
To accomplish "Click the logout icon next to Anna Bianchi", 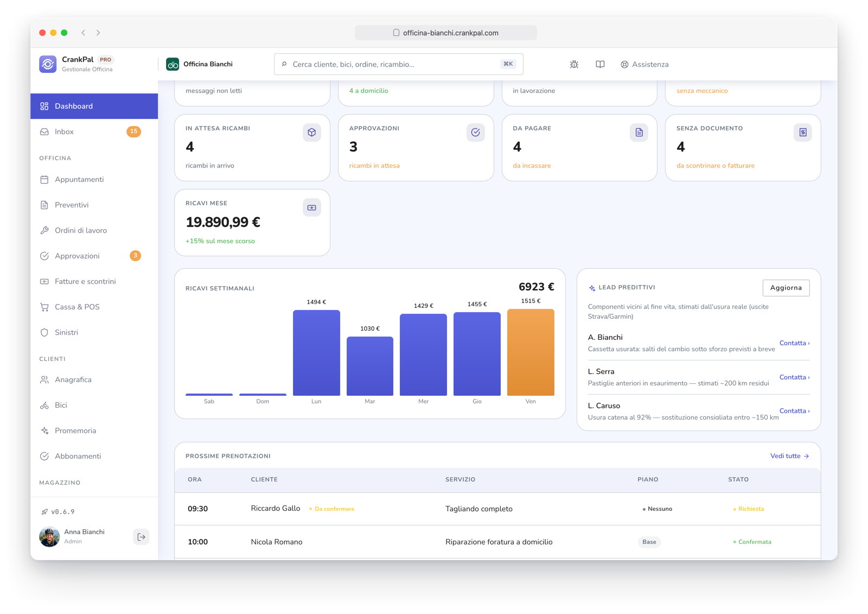I will [141, 537].
